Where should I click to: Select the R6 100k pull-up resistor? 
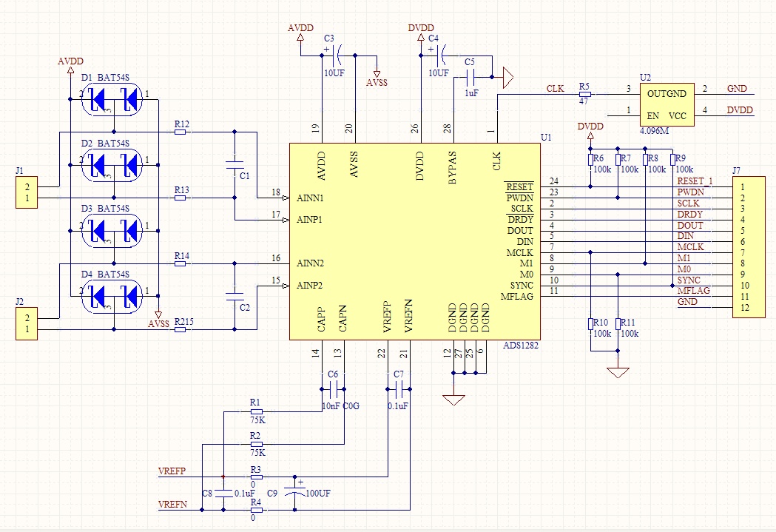[590, 159]
